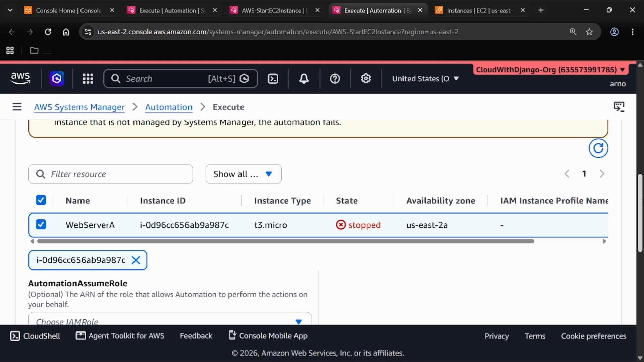Open a new browser tab
This screenshot has height=362, width=644.
click(541, 10)
